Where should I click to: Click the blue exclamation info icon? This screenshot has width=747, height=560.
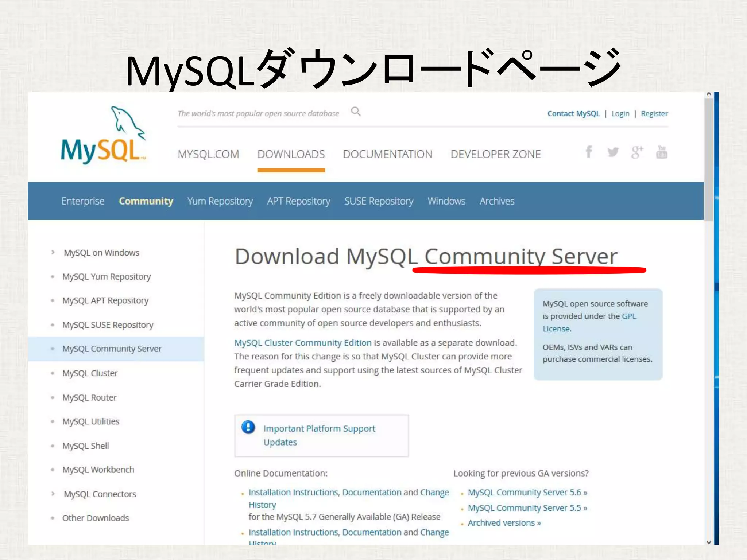tap(248, 427)
